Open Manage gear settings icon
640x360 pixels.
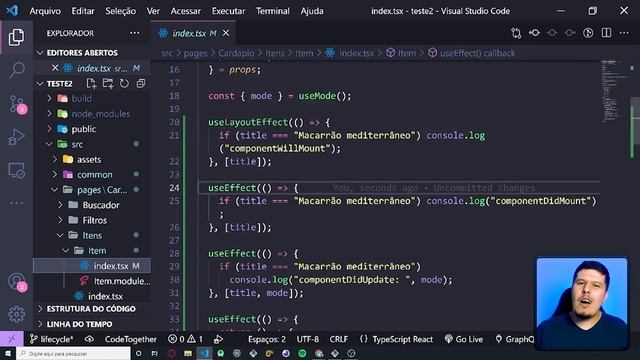click(16, 314)
